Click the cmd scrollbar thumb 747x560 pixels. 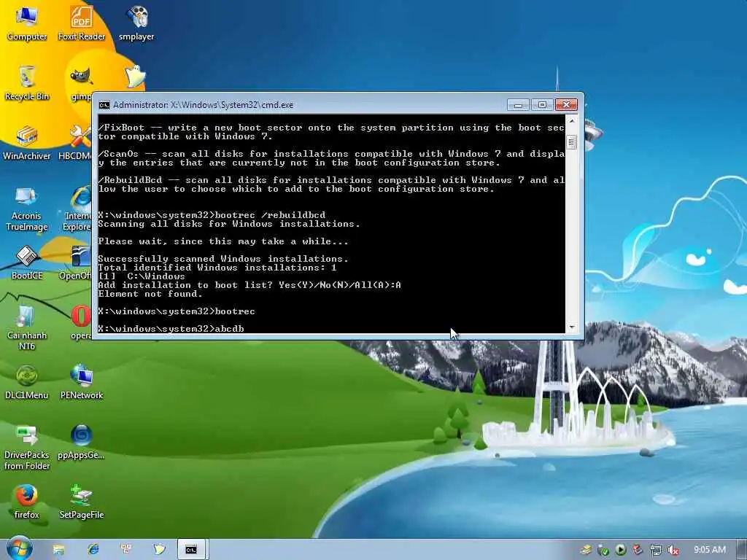pos(572,141)
